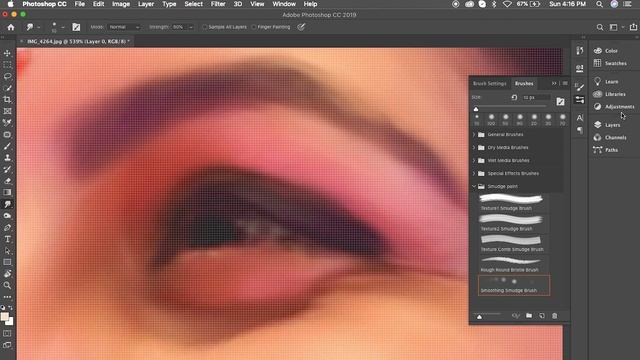The width and height of the screenshot is (640, 360).
Task: Toggle brush settings icon in the Brushes panel
Action: 560,102
